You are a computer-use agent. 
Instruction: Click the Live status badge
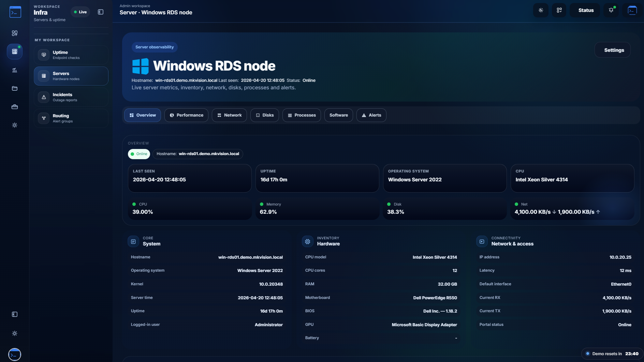click(x=80, y=12)
